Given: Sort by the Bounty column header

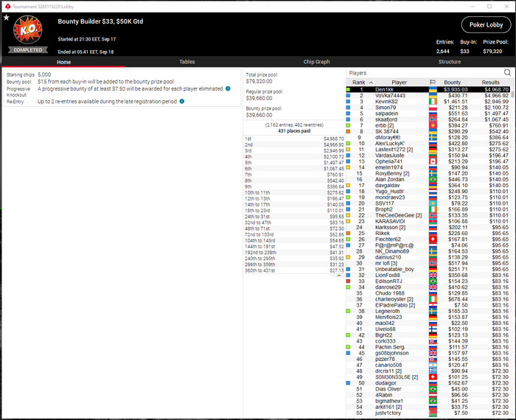Looking at the screenshot, I should 452,83.
